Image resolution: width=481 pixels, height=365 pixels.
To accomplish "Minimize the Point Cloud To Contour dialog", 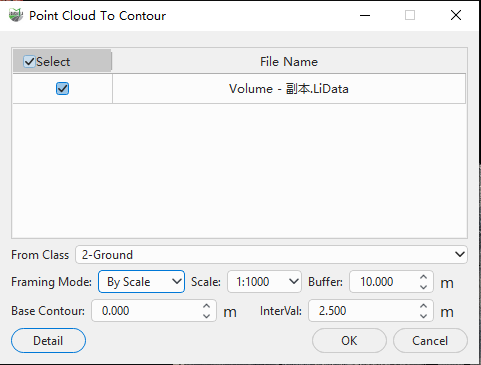I will coord(365,15).
